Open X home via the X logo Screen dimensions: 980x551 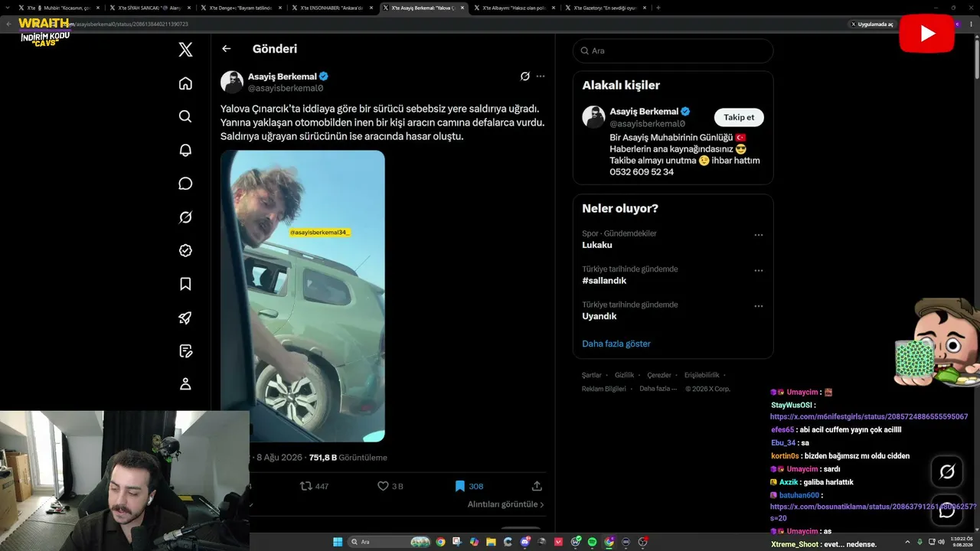[185, 50]
